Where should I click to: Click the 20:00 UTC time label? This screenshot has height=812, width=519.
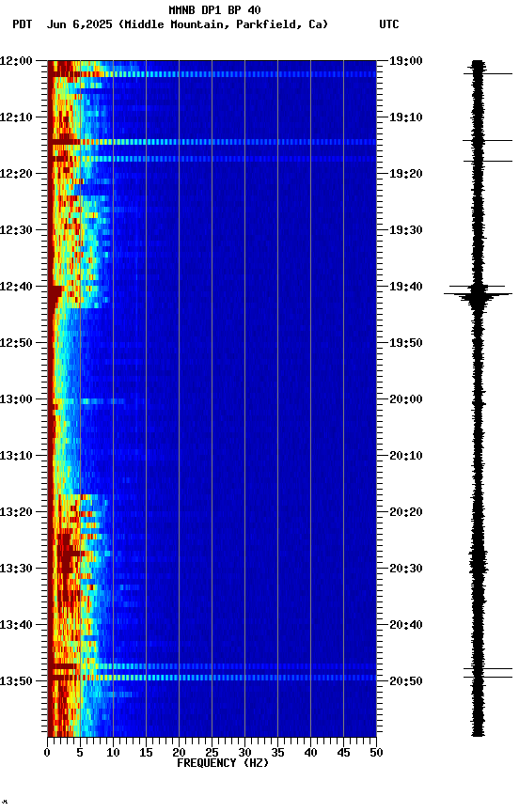[406, 399]
